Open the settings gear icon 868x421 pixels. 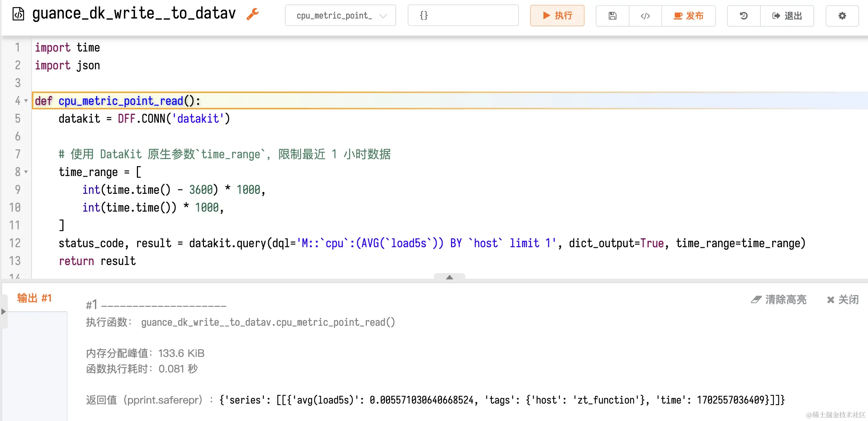(842, 16)
